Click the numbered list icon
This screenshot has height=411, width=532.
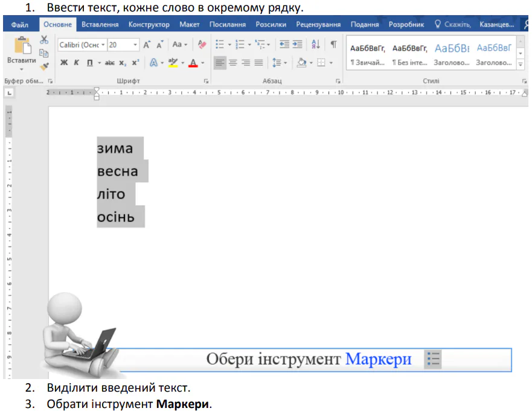click(x=240, y=45)
